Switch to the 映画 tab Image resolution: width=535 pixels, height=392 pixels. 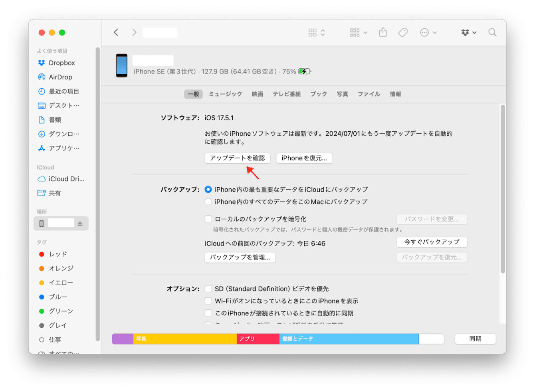258,94
